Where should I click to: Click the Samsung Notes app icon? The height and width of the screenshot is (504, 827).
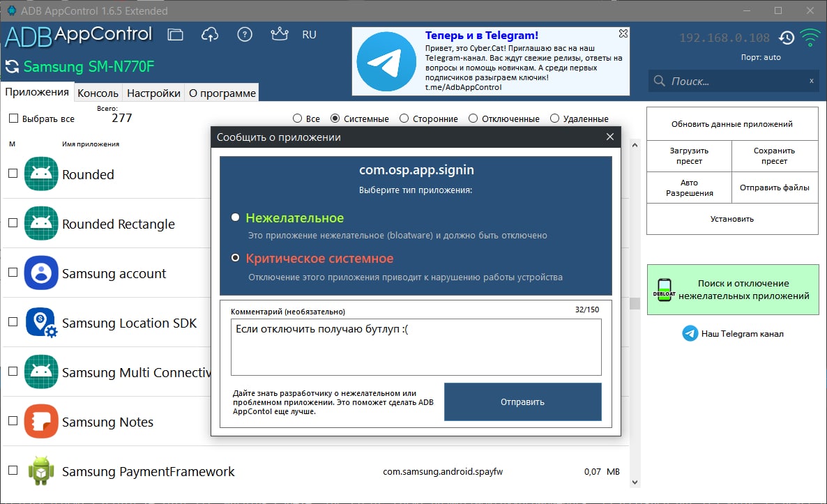[x=41, y=421]
